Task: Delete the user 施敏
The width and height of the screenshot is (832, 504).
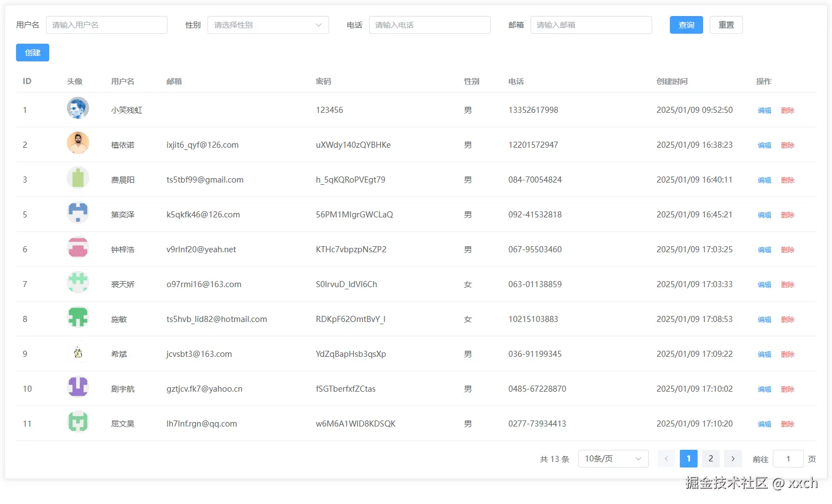Action: [788, 319]
